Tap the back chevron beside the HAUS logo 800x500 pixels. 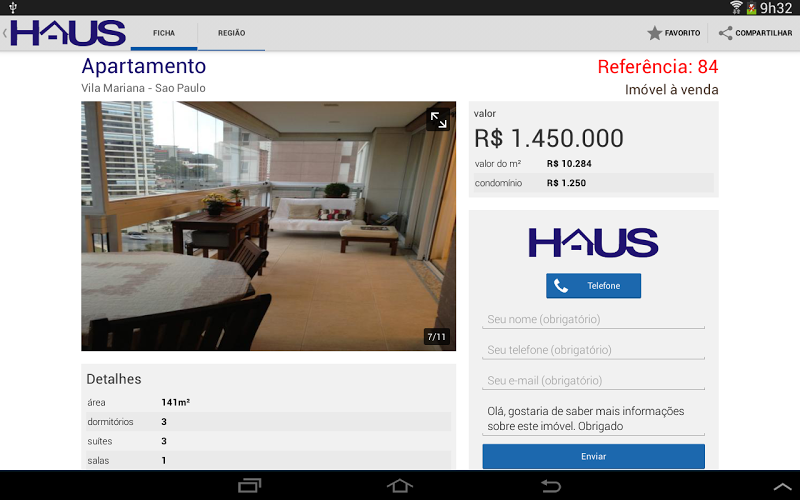click(5, 33)
